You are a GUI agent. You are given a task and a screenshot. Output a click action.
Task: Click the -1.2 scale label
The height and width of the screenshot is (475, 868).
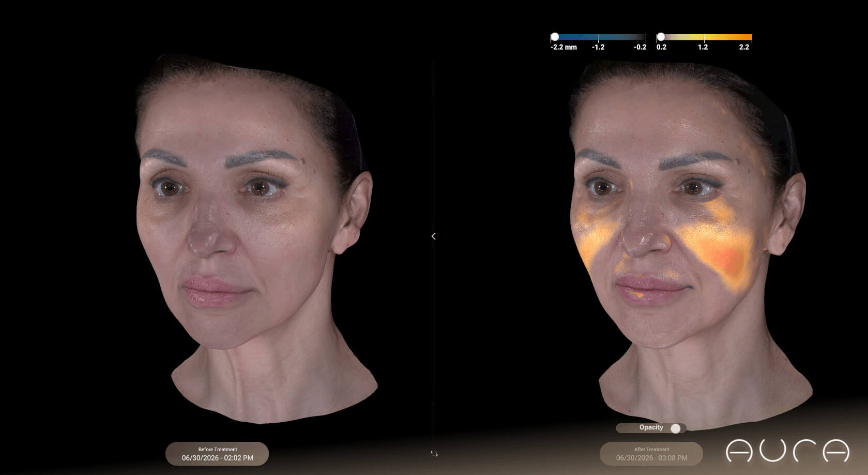point(598,47)
